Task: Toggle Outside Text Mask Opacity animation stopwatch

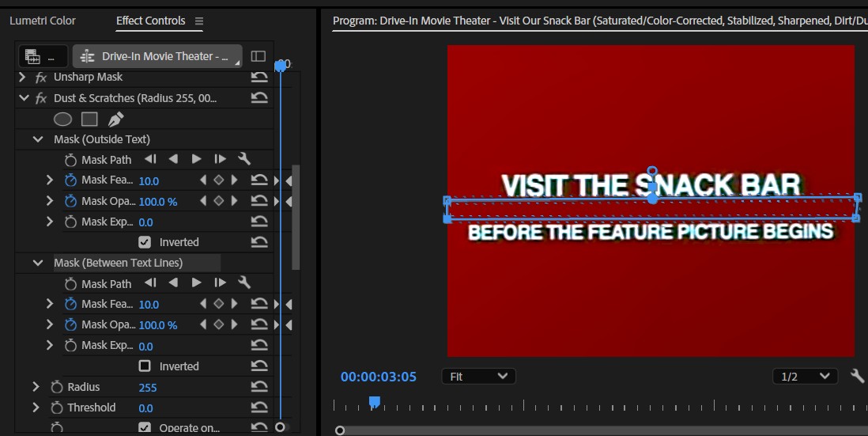Action: click(x=70, y=201)
